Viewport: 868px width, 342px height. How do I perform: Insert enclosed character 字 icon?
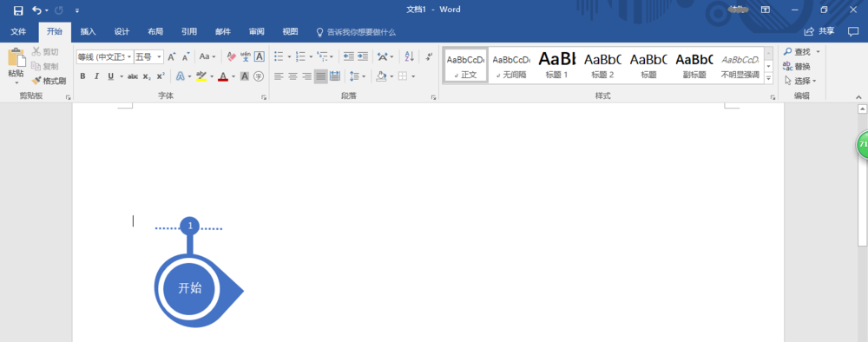tap(259, 76)
